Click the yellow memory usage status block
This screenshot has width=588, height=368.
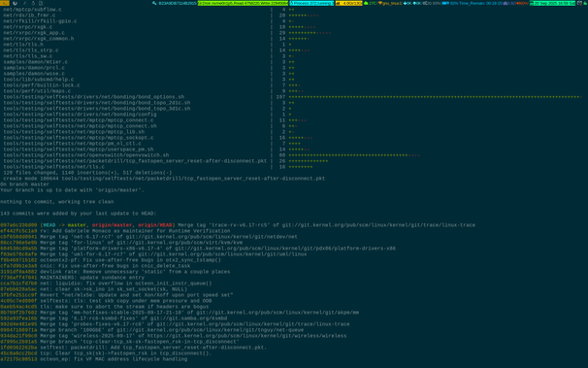pos(348,3)
